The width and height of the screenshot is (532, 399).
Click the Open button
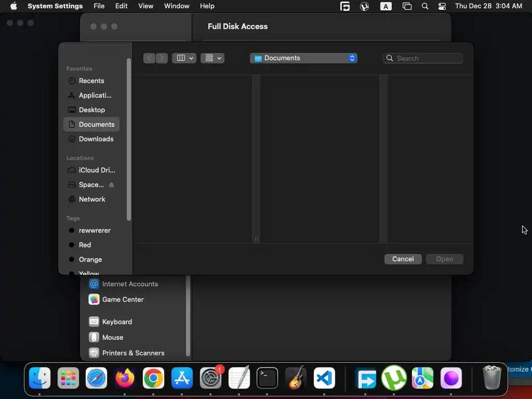[445, 259]
